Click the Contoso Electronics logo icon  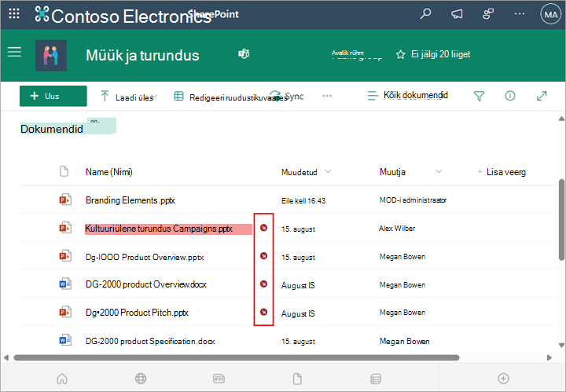click(x=42, y=14)
